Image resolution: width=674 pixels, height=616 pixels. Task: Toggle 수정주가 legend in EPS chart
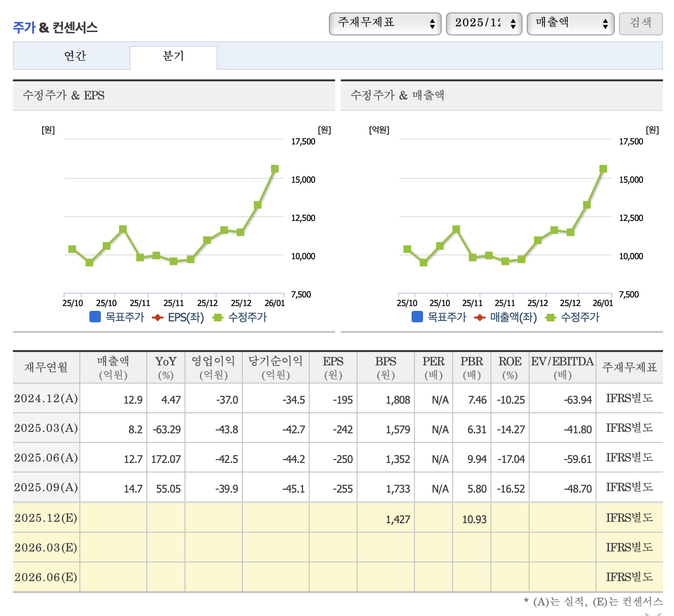(x=239, y=317)
